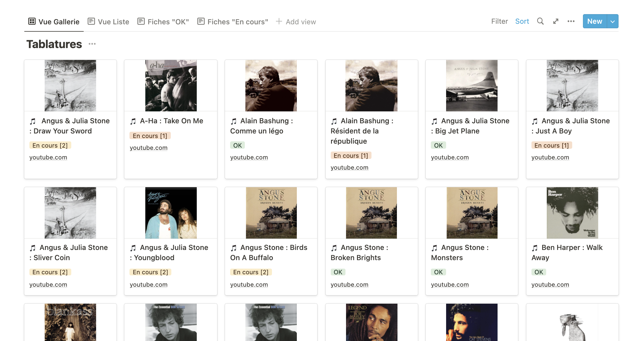Image resolution: width=644 pixels, height=341 pixels.
Task: Open the search magnifier icon
Action: point(540,21)
